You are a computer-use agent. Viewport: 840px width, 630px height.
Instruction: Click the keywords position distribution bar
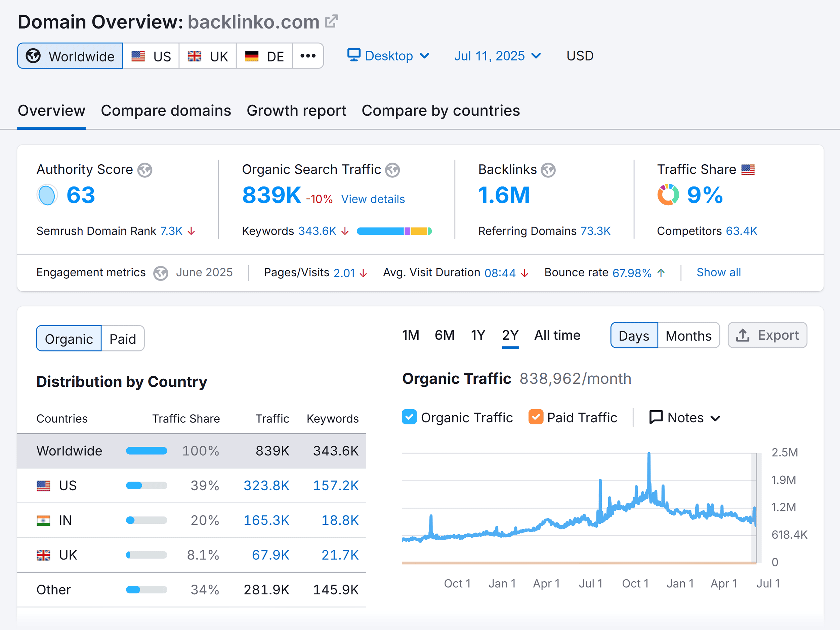394,231
